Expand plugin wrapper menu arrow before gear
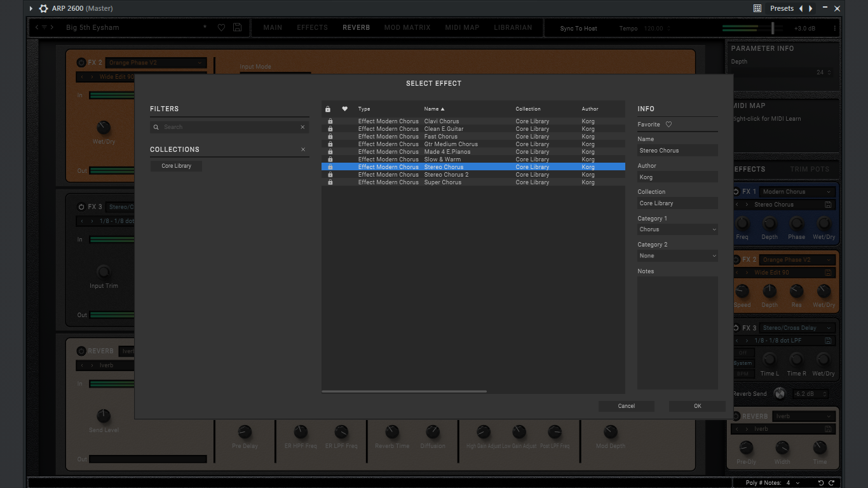868x488 pixels. click(x=31, y=8)
